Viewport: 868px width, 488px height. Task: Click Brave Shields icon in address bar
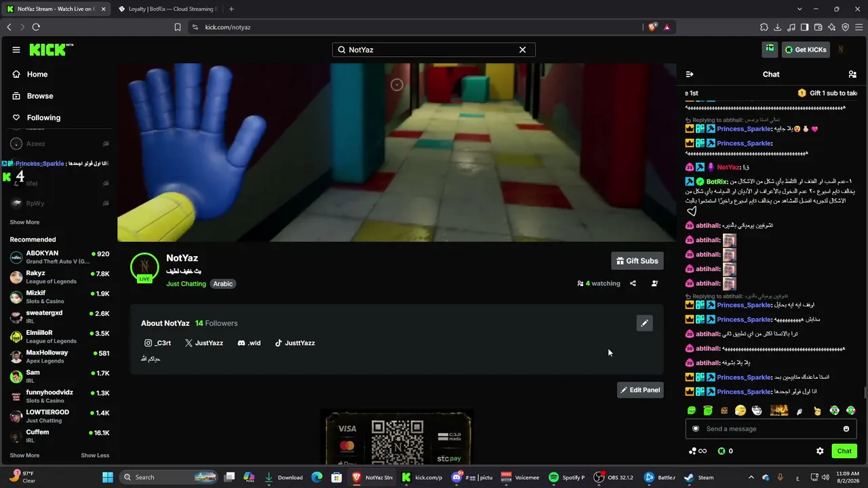pyautogui.click(x=652, y=27)
